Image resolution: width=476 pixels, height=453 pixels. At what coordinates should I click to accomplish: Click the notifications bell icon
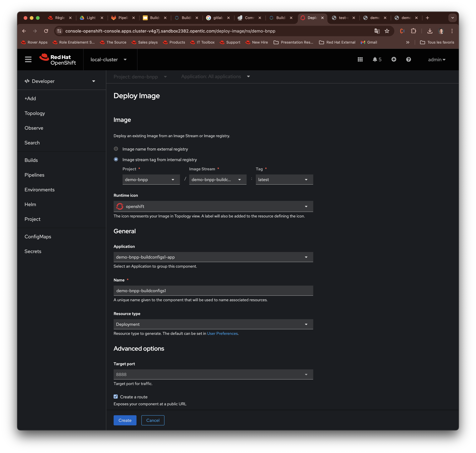(375, 59)
